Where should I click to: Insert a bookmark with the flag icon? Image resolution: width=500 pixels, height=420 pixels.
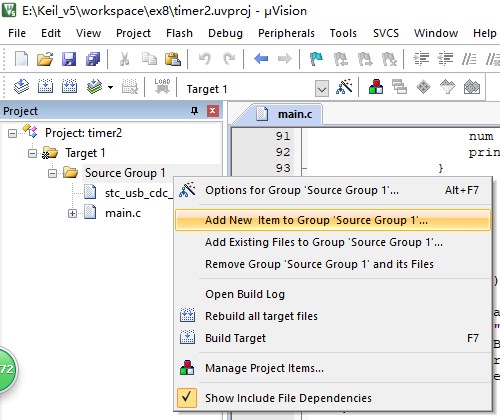pyautogui.click(x=316, y=59)
